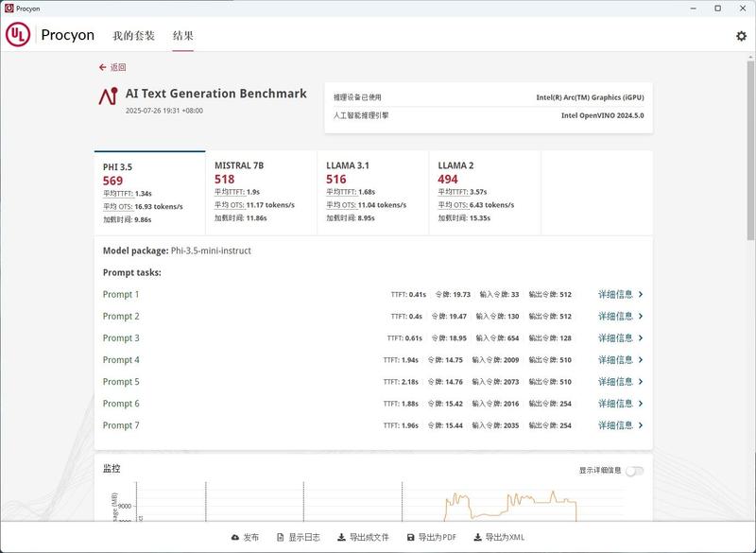The height and width of the screenshot is (553, 756).
Task: Click the 导出成文件 download icon
Action: (x=341, y=537)
